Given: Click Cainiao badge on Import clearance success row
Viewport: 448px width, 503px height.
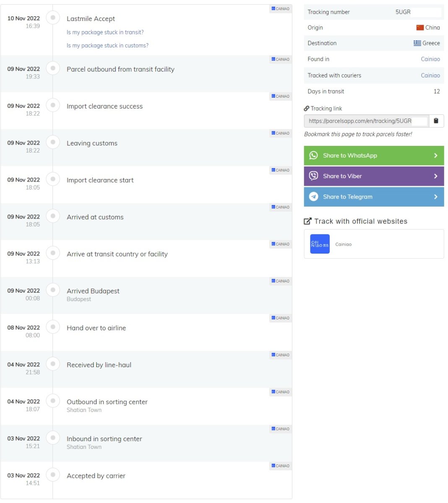Looking at the screenshot, I should click(280, 96).
